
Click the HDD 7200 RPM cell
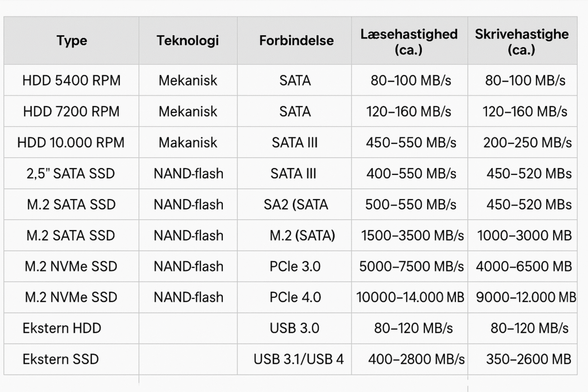(x=72, y=111)
